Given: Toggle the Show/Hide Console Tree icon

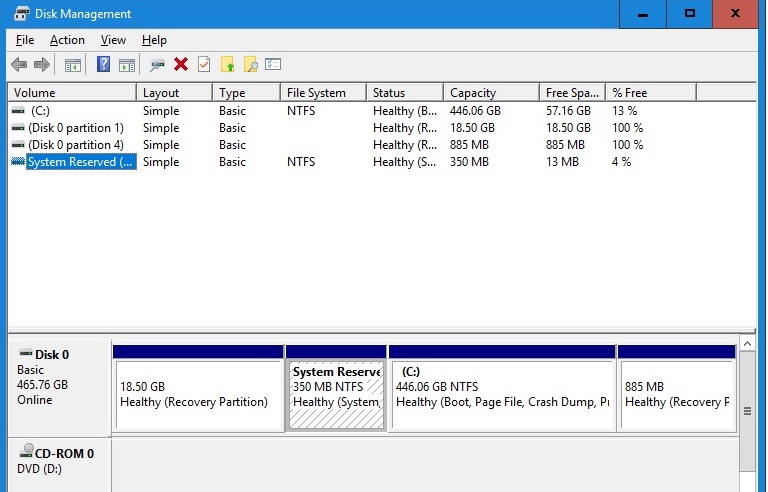Looking at the screenshot, I should 73,65.
